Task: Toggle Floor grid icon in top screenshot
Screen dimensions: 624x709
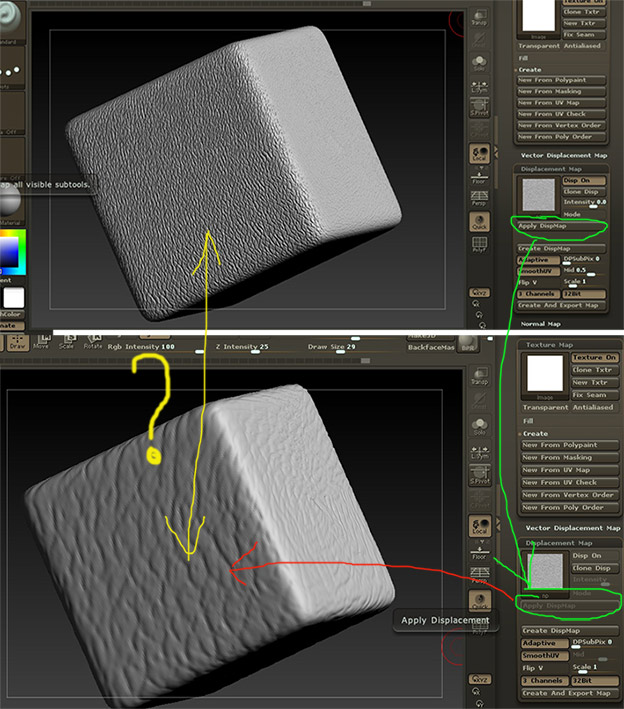Action: pos(479,176)
